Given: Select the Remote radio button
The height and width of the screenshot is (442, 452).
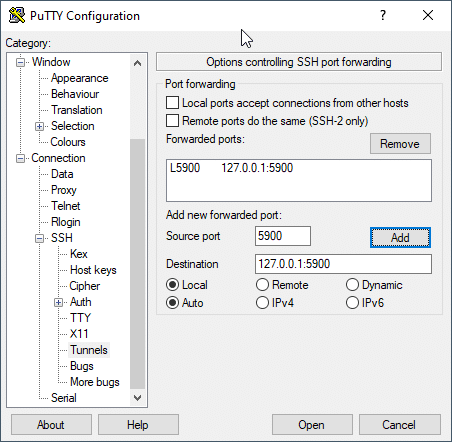Looking at the screenshot, I should [x=262, y=285].
